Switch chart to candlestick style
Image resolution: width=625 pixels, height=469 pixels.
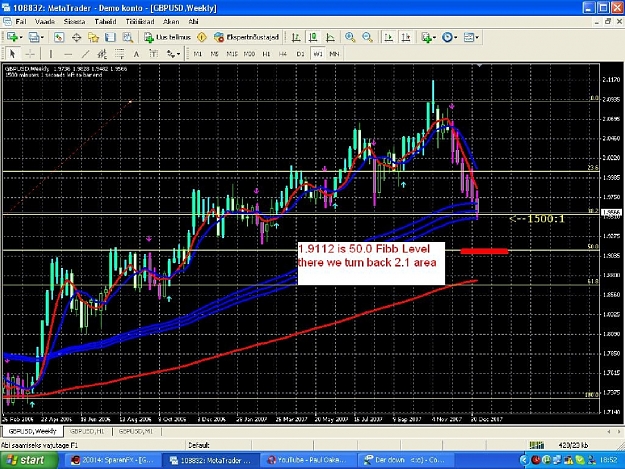[313, 37]
